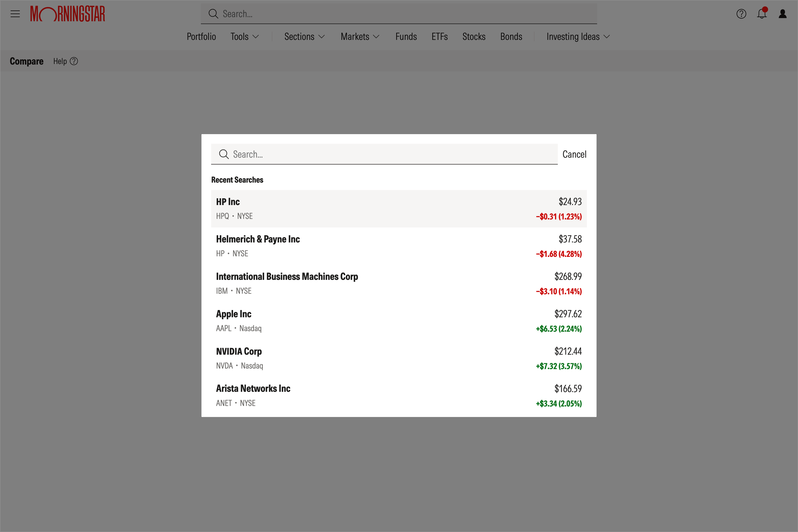Click the Compare heading
798x532 pixels.
[27, 62]
